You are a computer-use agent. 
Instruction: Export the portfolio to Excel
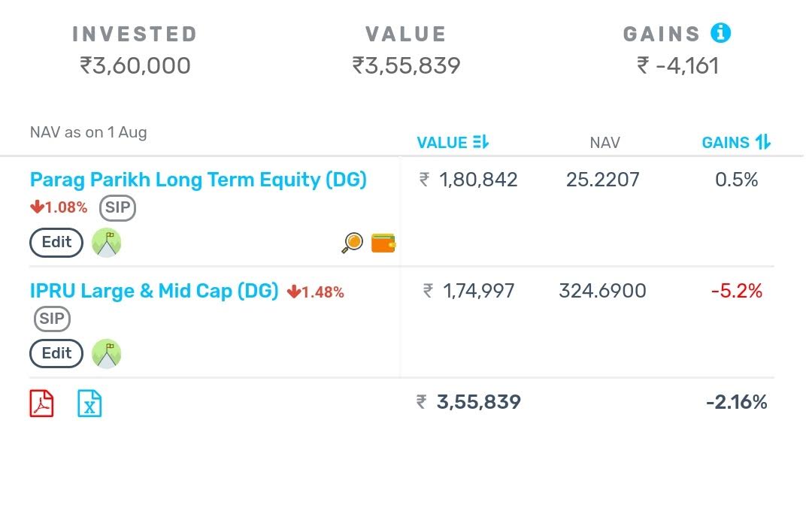coord(89,404)
